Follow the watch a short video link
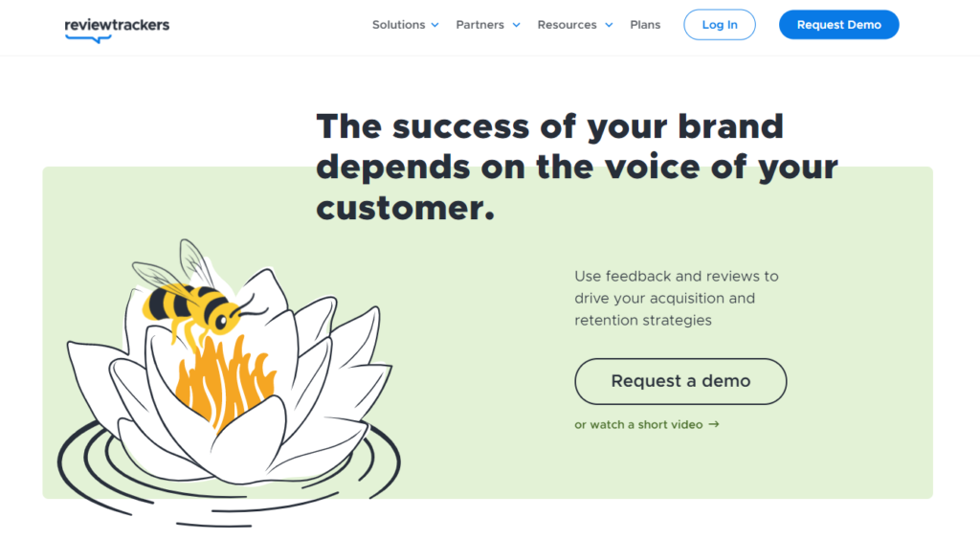This screenshot has width=980, height=540. click(x=638, y=424)
